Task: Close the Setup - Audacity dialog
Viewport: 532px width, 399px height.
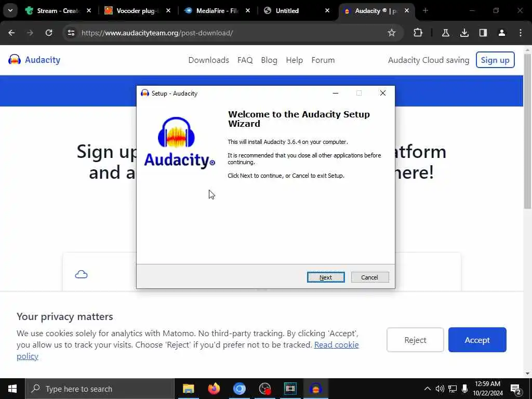Action: 383,94
